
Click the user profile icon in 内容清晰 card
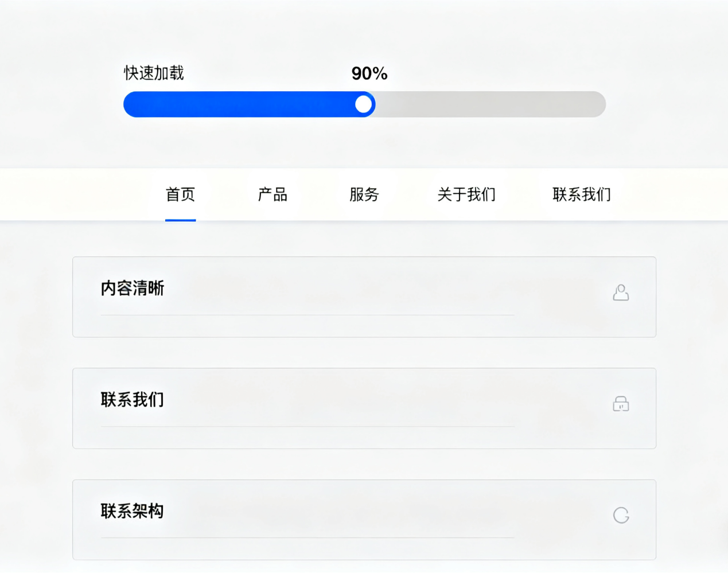(x=621, y=293)
